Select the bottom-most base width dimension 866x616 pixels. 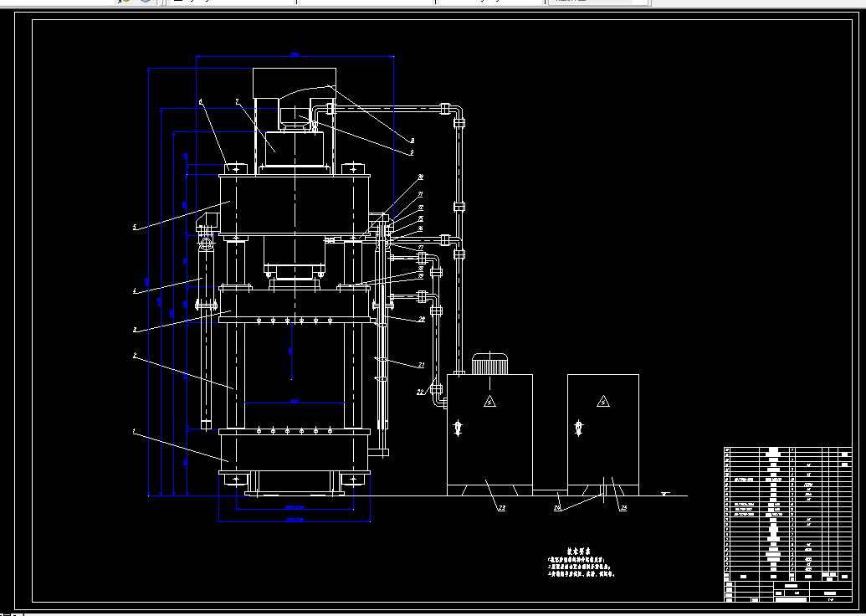click(295, 521)
